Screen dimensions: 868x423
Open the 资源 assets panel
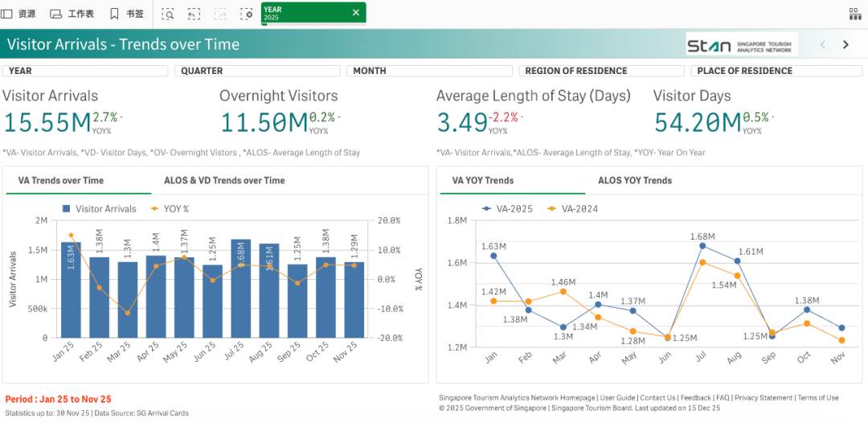18,14
